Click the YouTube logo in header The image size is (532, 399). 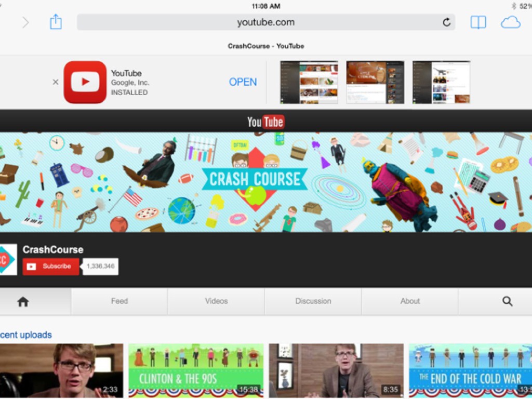click(x=265, y=122)
